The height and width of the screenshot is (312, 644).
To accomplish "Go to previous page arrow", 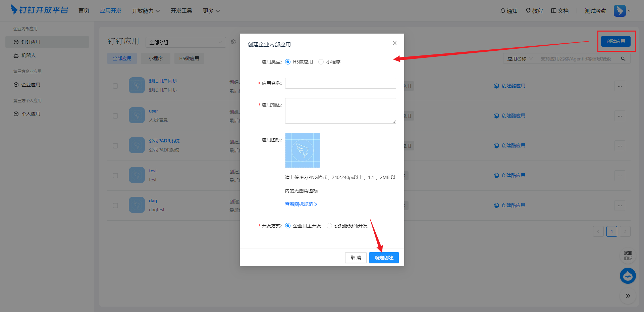I will pyautogui.click(x=598, y=231).
